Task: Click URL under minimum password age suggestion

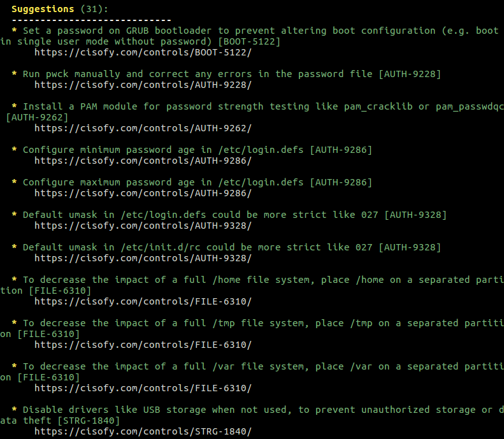Action: coord(143,161)
